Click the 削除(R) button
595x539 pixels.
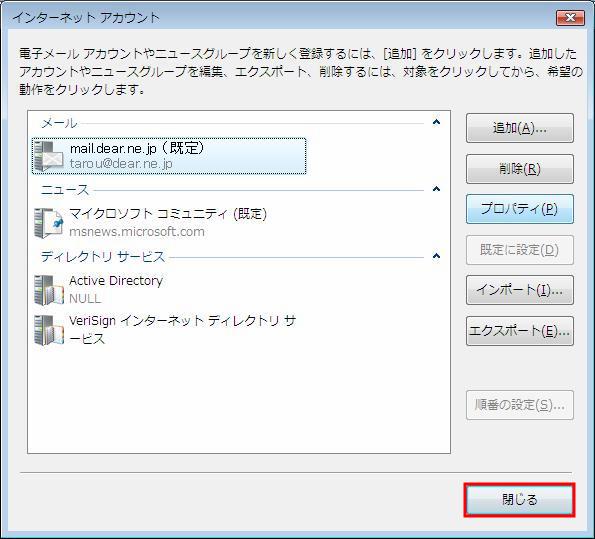tap(519, 169)
